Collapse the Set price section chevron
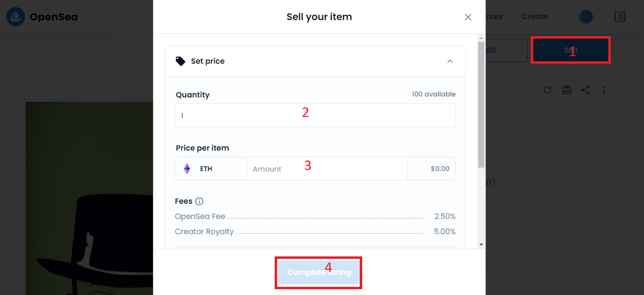Viewport: 644px width, 295px height. [450, 61]
